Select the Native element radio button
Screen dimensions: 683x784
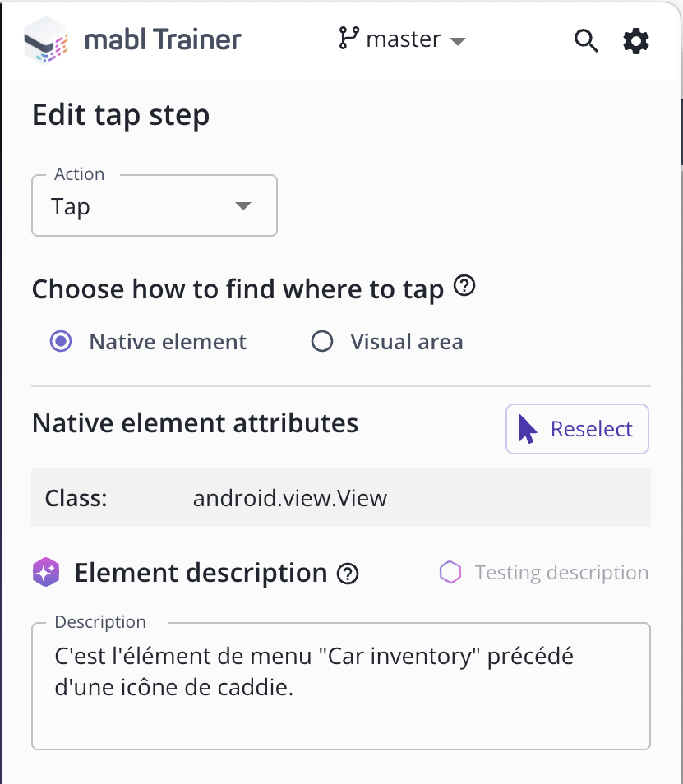coord(60,341)
